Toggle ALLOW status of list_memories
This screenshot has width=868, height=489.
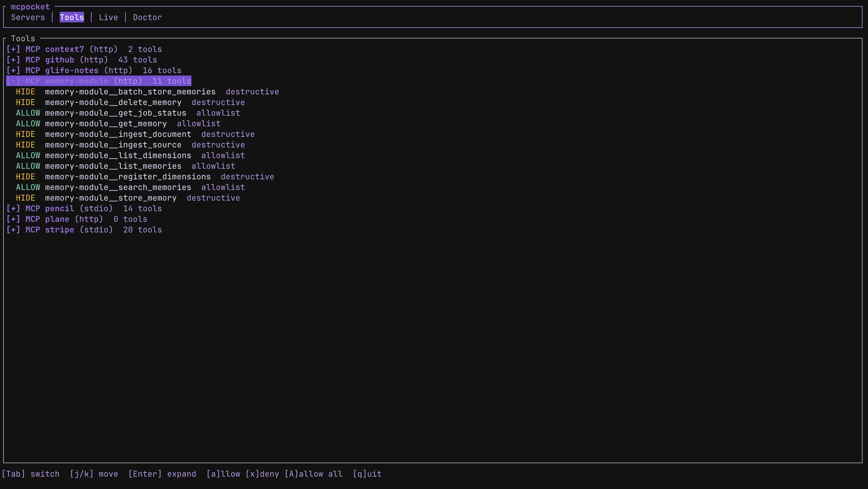click(28, 166)
